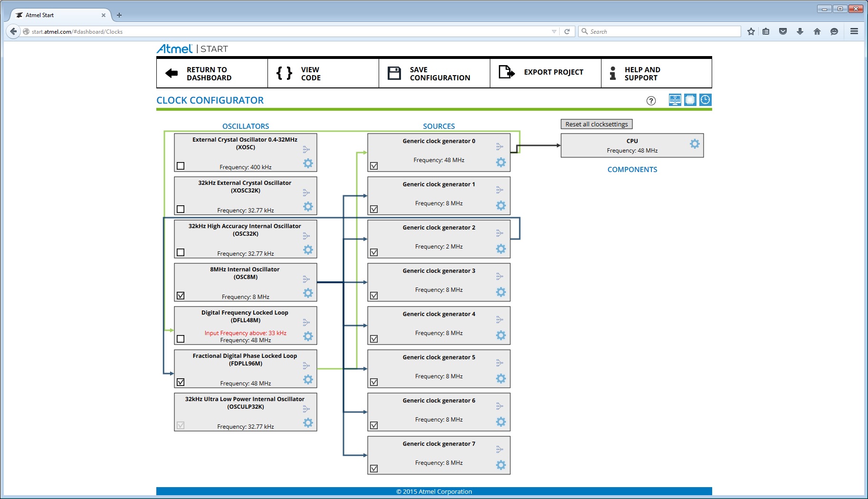Open the bookmarks list icon
The height and width of the screenshot is (499, 868).
(x=766, y=31)
